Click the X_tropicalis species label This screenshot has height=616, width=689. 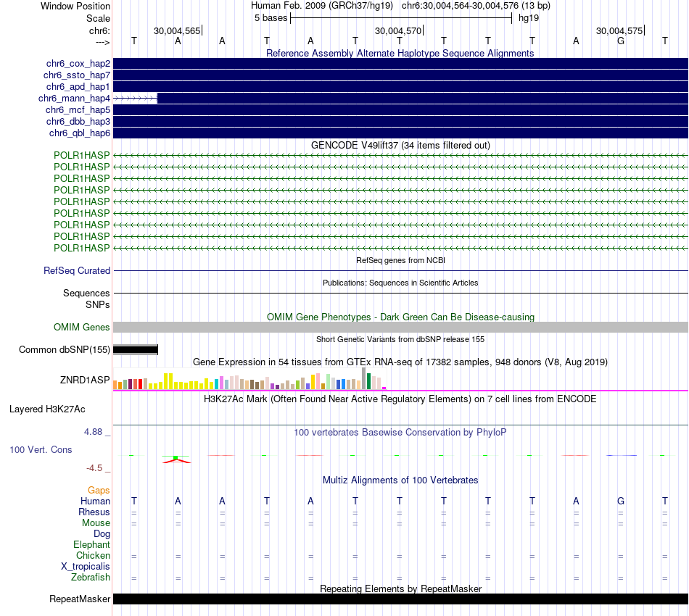[x=86, y=567]
